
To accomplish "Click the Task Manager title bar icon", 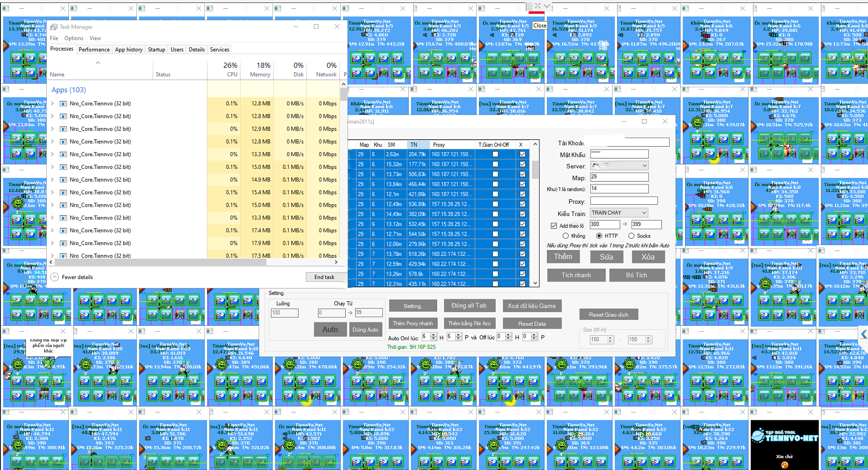I will point(54,27).
